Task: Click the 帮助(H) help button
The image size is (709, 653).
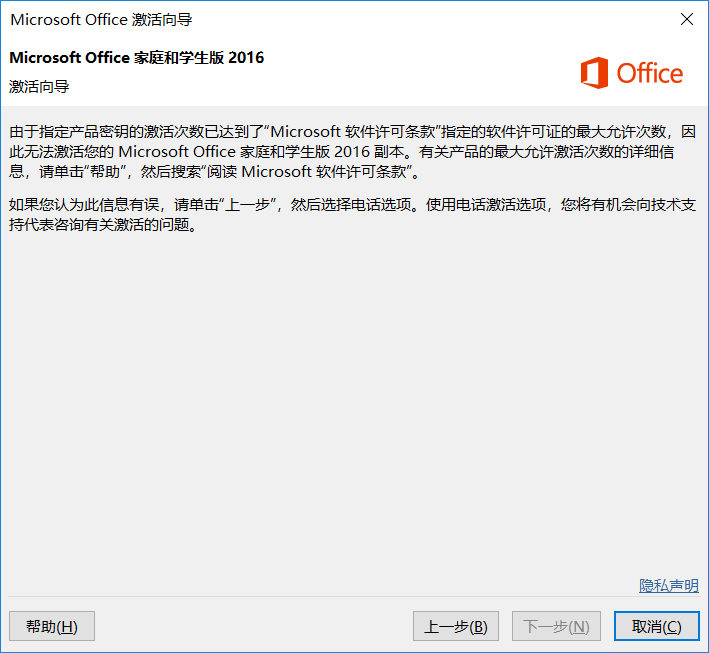Action: 52,626
